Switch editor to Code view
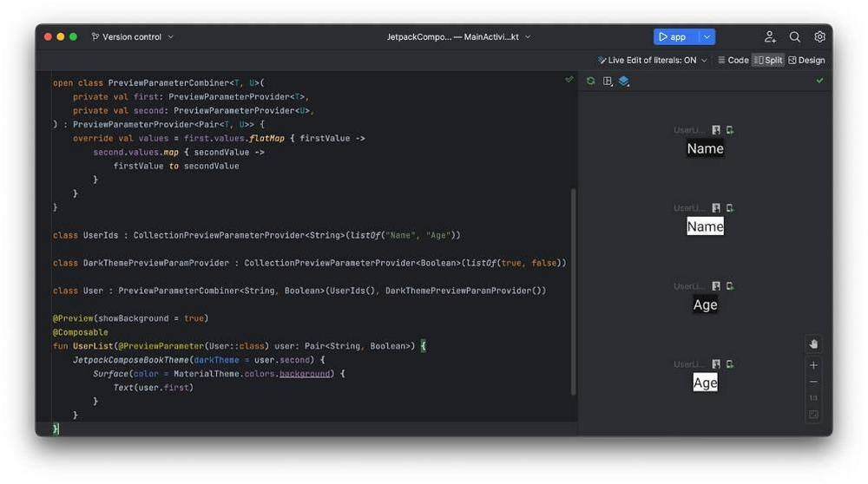Screen dimensions: 868x484 pyautogui.click(x=733, y=60)
